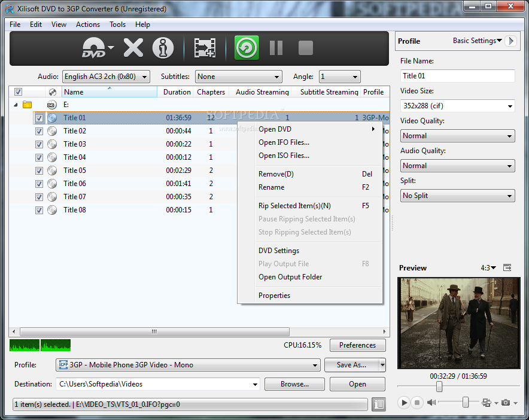Click the arrow icon beside Basic Settings
The height and width of the screenshot is (420, 529).
[511, 41]
